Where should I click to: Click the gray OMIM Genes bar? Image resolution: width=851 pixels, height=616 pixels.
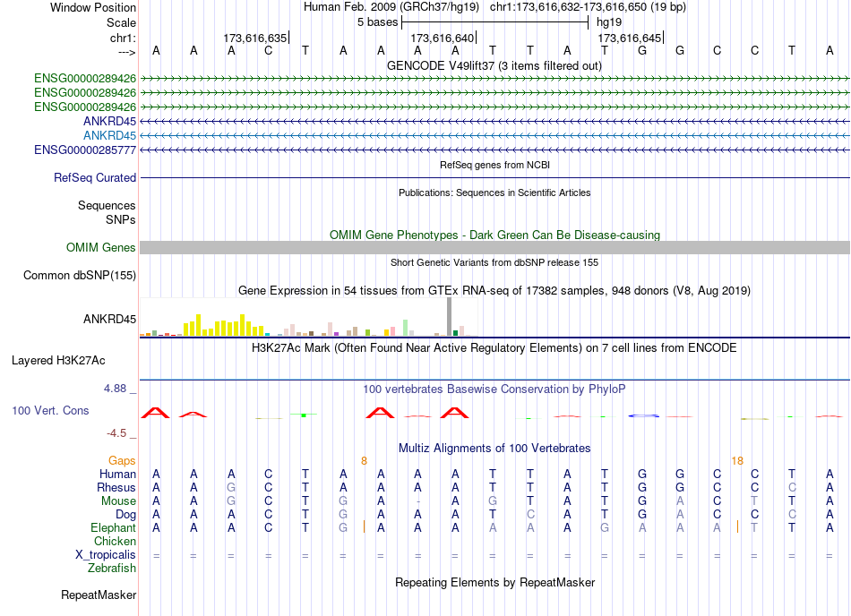pos(494,248)
